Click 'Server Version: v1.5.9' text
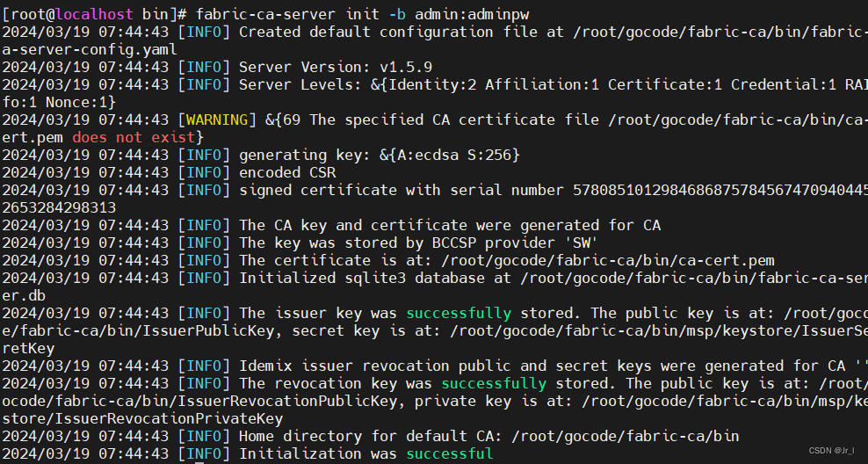 pos(336,67)
